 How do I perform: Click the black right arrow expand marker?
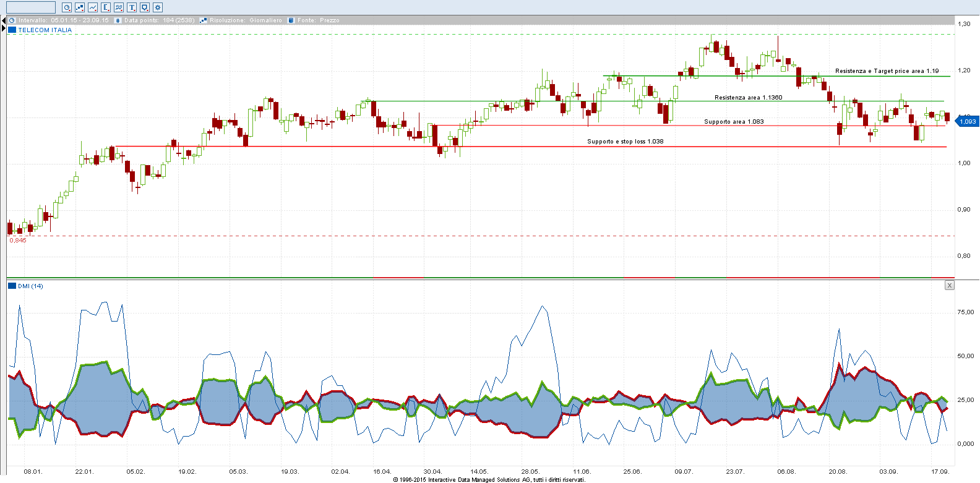click(x=3, y=28)
